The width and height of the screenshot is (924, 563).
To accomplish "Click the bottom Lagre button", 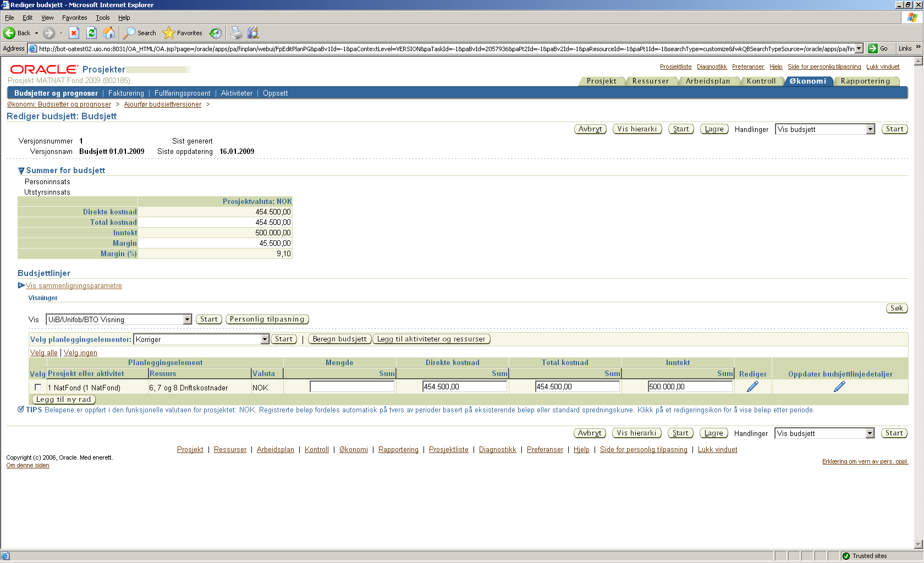I will (x=714, y=433).
